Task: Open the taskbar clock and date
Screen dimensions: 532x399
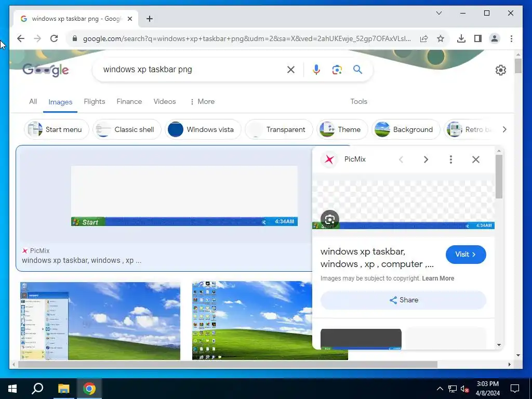Action: click(487, 389)
